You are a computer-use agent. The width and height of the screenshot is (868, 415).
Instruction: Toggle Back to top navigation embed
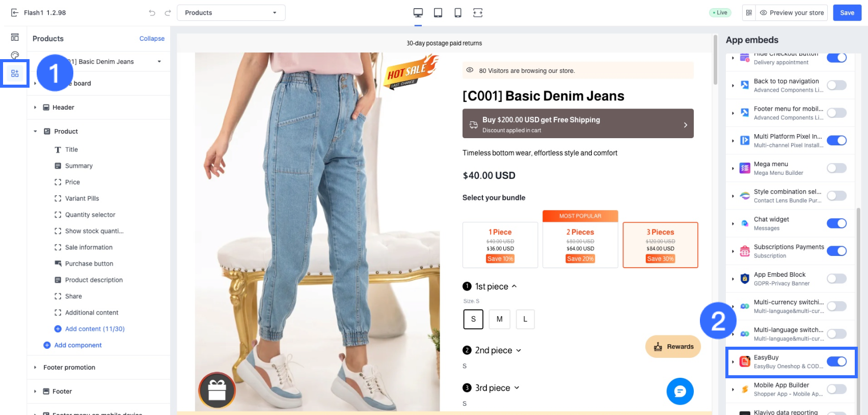[836, 85]
